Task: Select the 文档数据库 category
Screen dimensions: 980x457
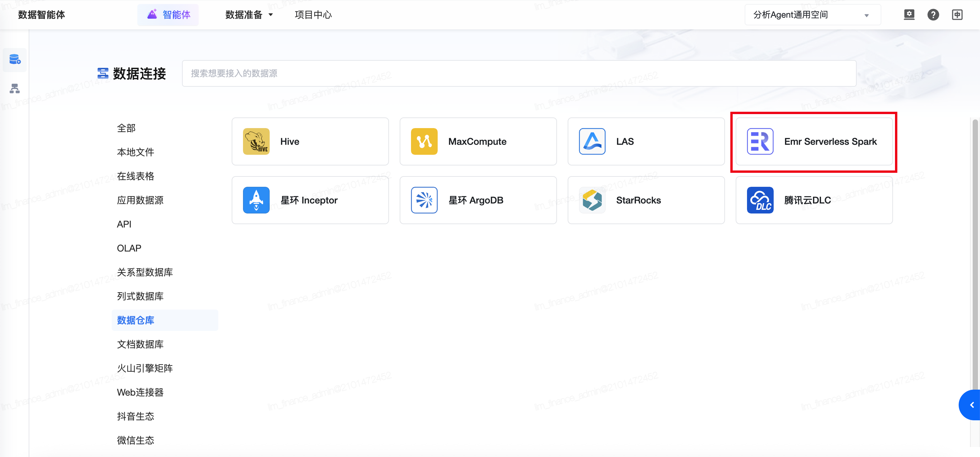Action: (140, 344)
